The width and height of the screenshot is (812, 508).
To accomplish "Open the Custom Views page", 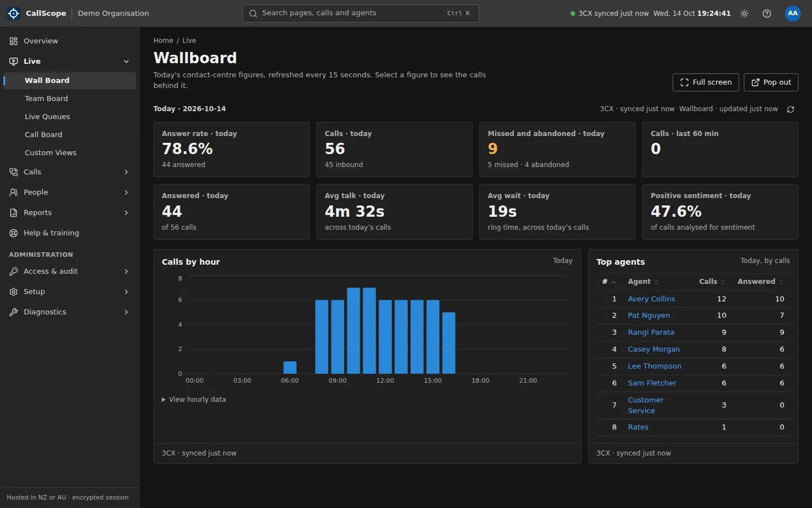I will click(x=70, y=153).
